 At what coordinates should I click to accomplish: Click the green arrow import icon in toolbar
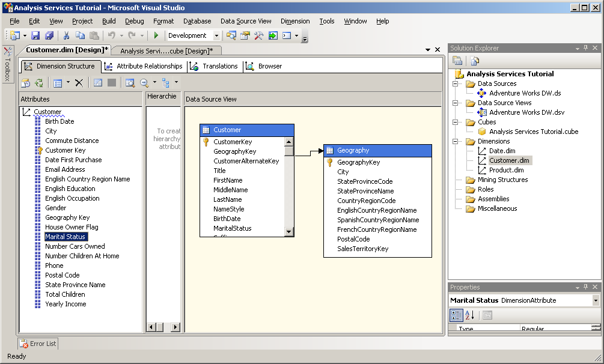coord(273,35)
